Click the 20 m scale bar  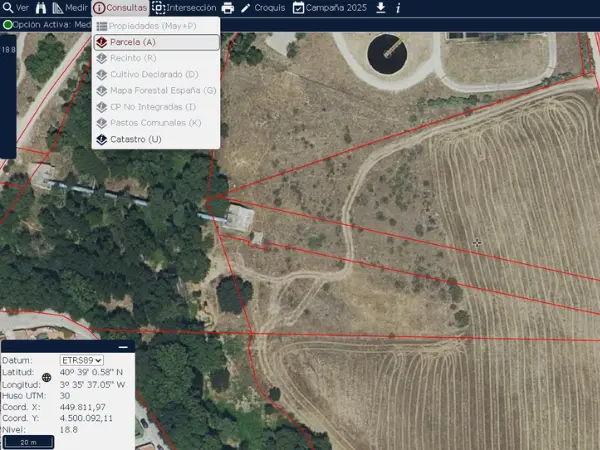click(x=27, y=441)
